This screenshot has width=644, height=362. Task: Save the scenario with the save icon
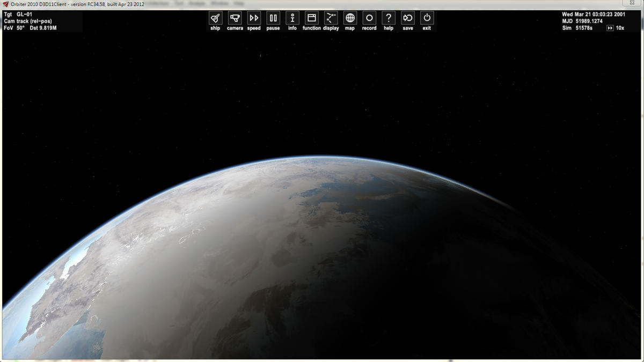tap(408, 18)
